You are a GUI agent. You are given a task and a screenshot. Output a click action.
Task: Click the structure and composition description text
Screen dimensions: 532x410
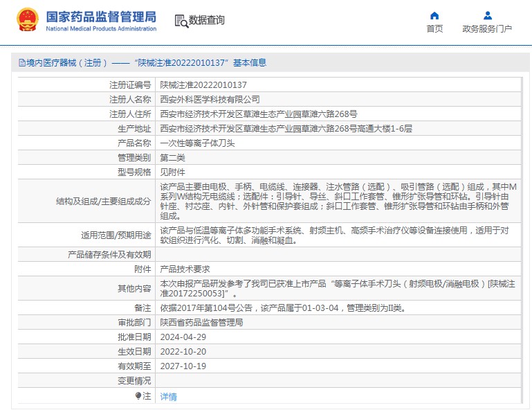click(x=338, y=201)
